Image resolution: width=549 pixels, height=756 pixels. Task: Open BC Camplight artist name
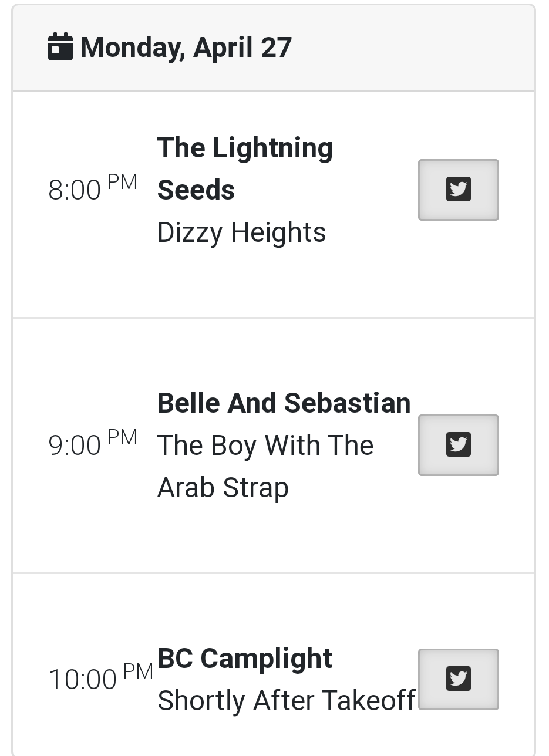245,659
